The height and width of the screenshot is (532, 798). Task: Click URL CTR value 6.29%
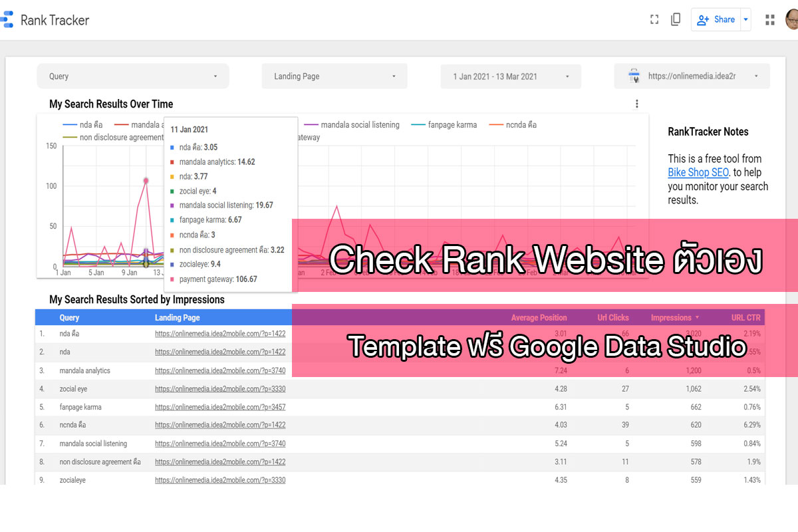751,425
